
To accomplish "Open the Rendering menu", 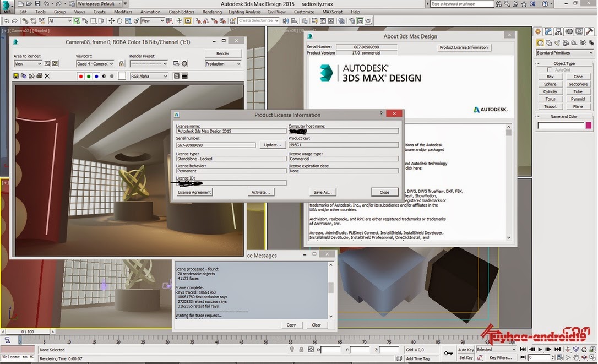I will 212,12.
